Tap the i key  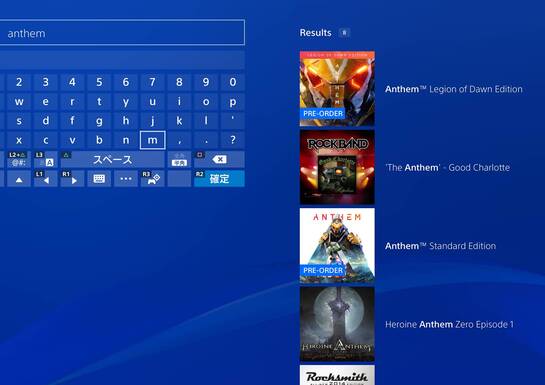coord(179,101)
